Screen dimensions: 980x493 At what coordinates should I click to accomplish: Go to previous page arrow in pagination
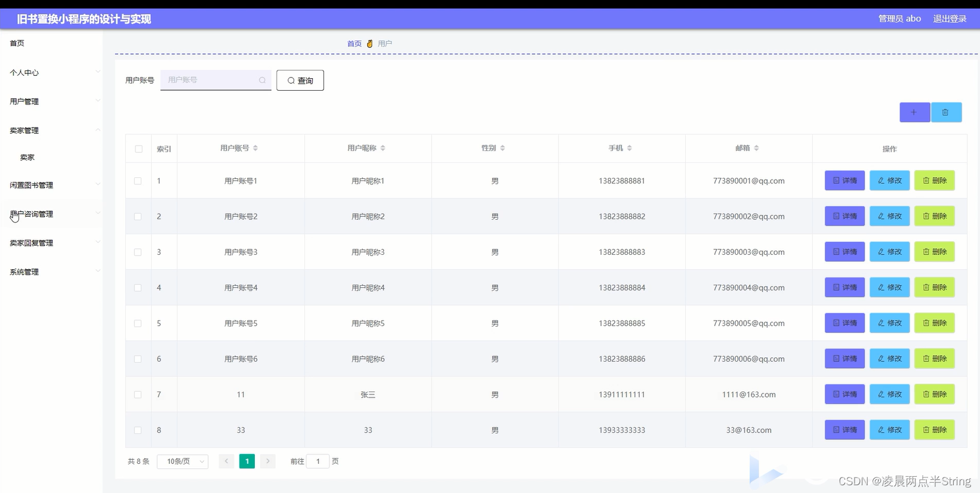pos(226,461)
